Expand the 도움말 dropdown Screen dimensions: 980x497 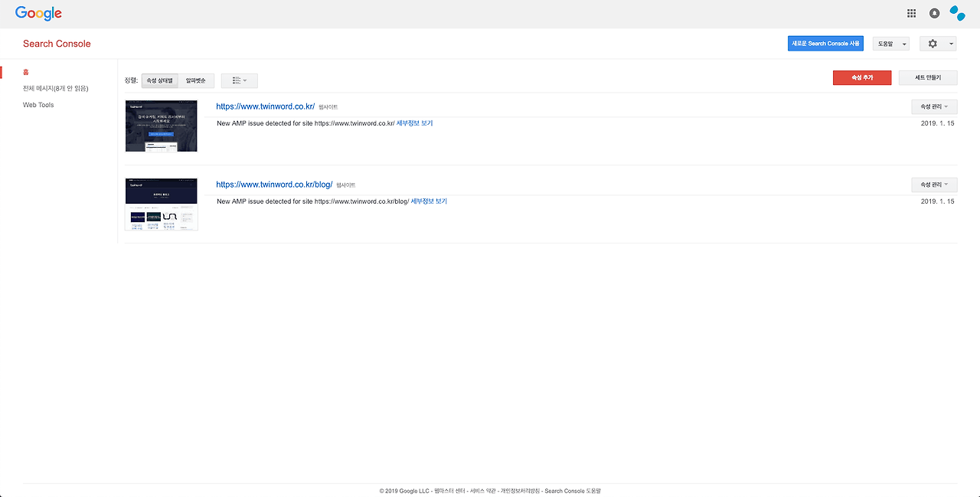890,44
